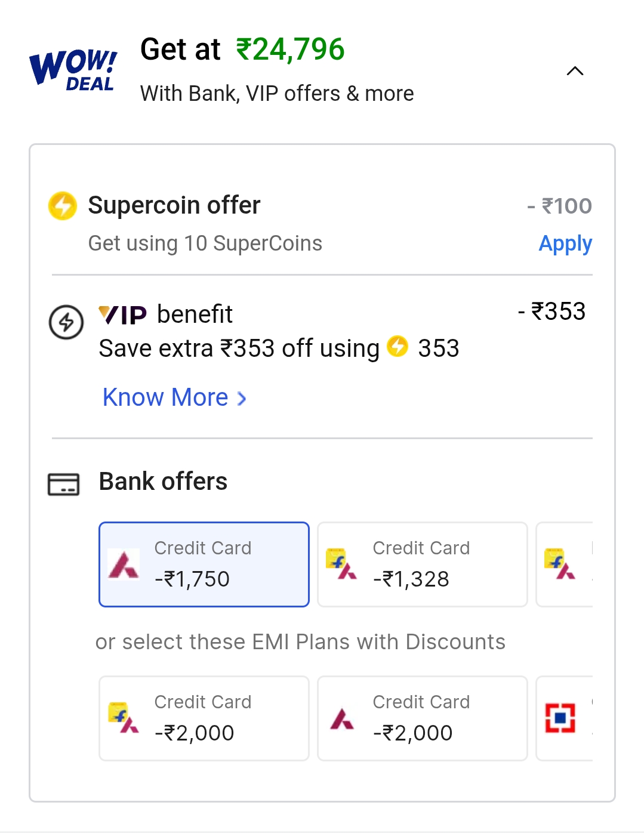644x833 pixels.
Task: Choose the second ₹2,000 EMI credit card plan
Action: [423, 718]
